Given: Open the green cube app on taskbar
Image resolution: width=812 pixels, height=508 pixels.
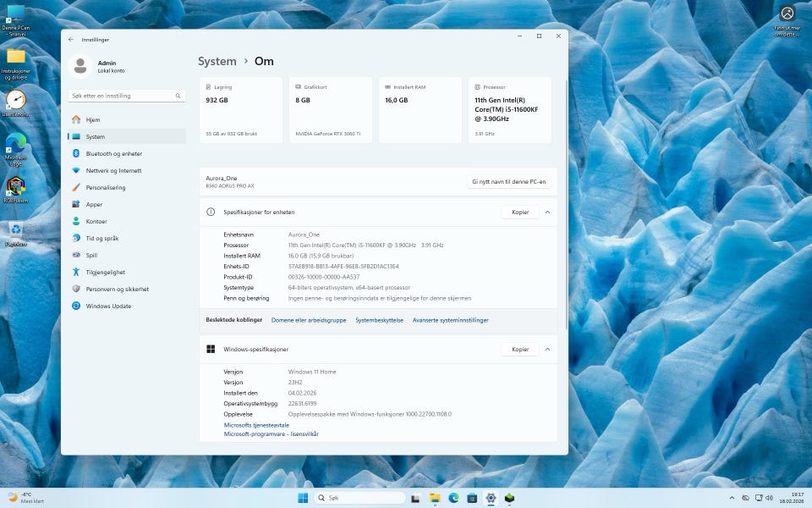Looking at the screenshot, I should 509,498.
